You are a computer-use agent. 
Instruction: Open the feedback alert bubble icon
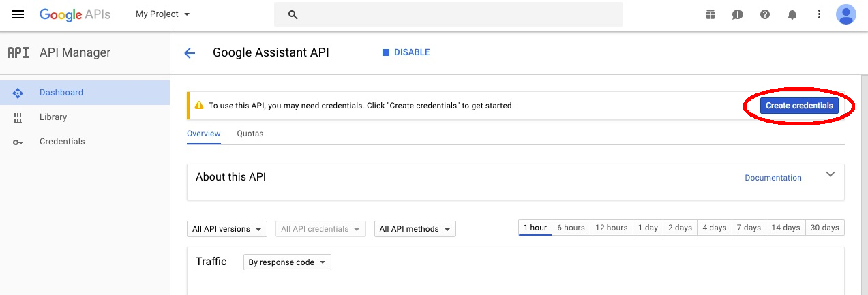pos(738,14)
